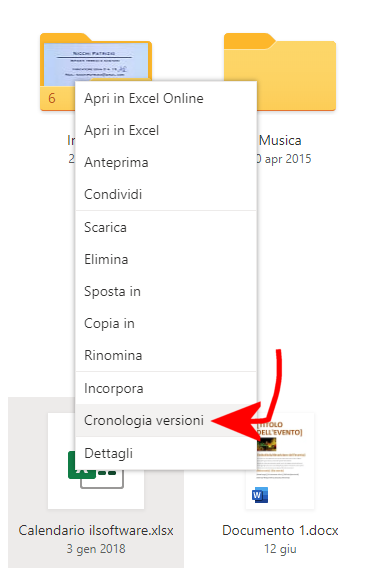
Task: Click the 'Sposta in' menu option
Action: [x=166, y=291]
